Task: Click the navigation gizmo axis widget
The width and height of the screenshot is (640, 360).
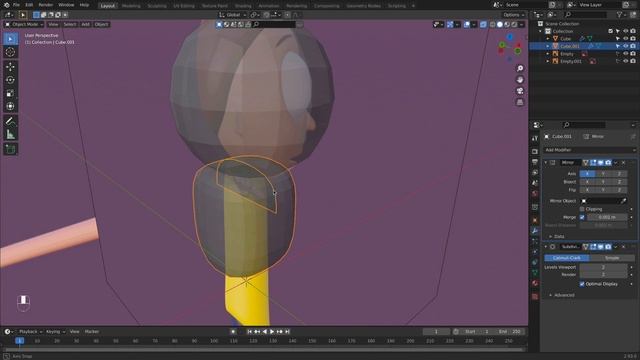Action: tap(510, 47)
